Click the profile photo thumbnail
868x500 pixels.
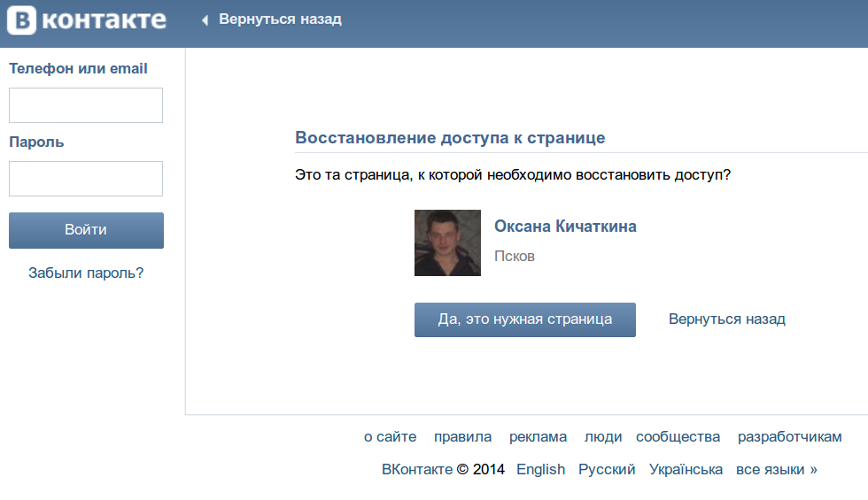coord(447,242)
